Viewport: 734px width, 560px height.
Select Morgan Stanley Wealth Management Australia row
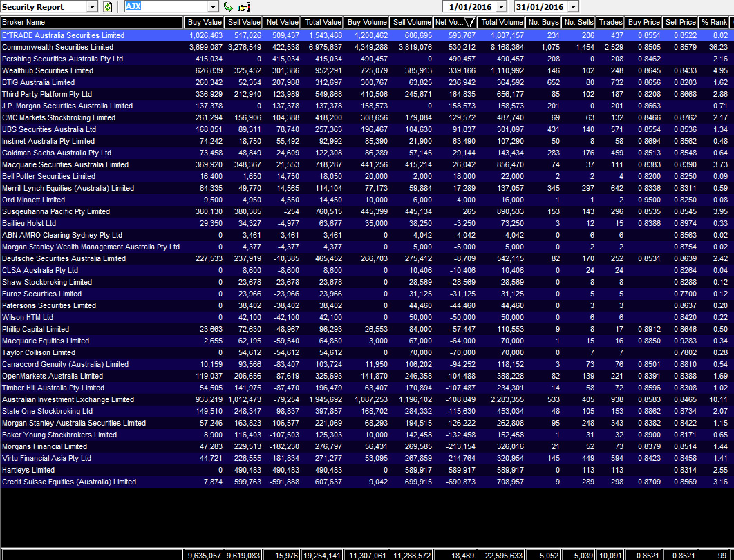tap(367, 247)
